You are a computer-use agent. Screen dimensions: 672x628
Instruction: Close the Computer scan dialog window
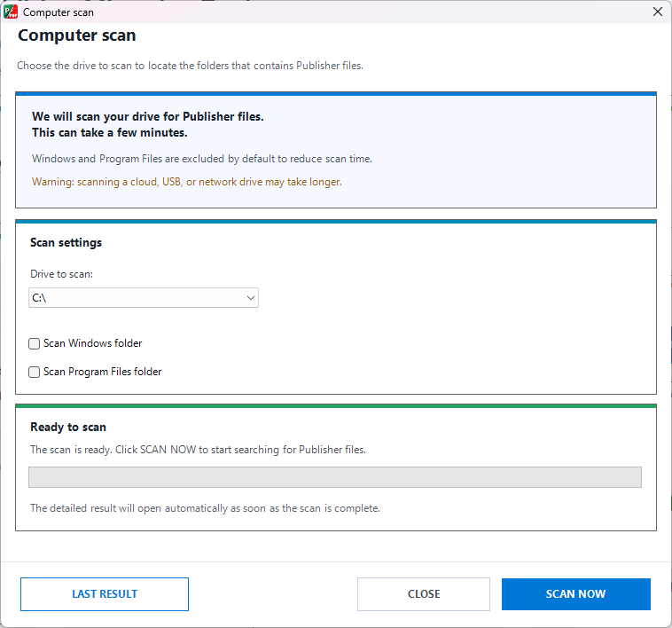coord(658,12)
